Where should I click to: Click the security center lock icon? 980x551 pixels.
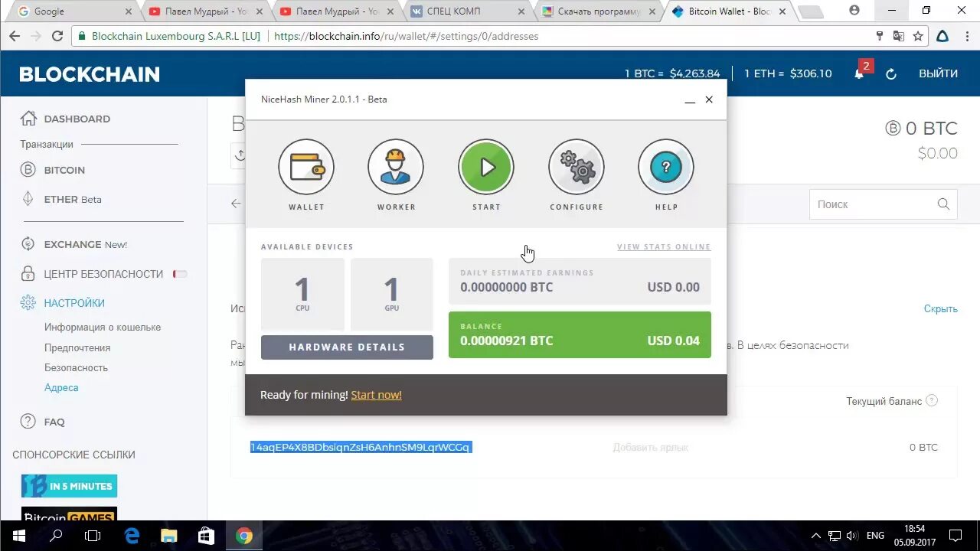28,273
